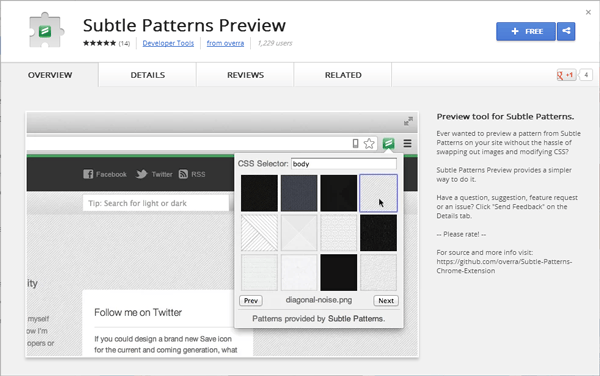The height and width of the screenshot is (376, 600).
Task: Click the "Preview tool for Subtle Patterns." heading
Action: tap(505, 117)
